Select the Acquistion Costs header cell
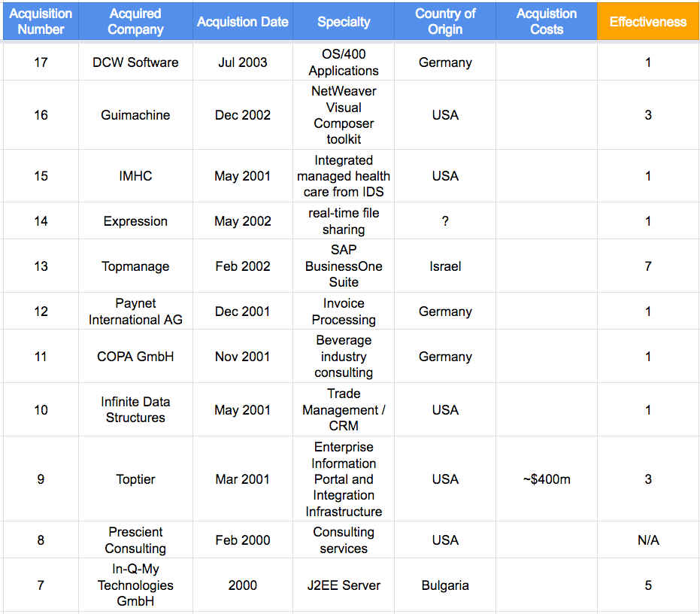Viewport: 700px width, 614px height. [547, 22]
